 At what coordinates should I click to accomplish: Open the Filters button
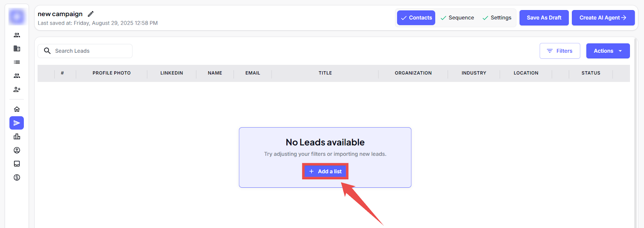click(559, 51)
